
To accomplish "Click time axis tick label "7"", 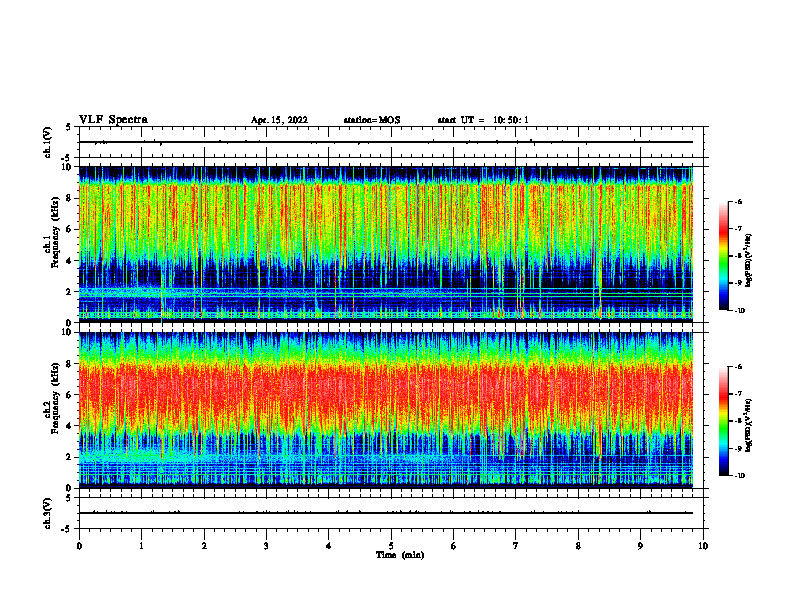I will [516, 546].
